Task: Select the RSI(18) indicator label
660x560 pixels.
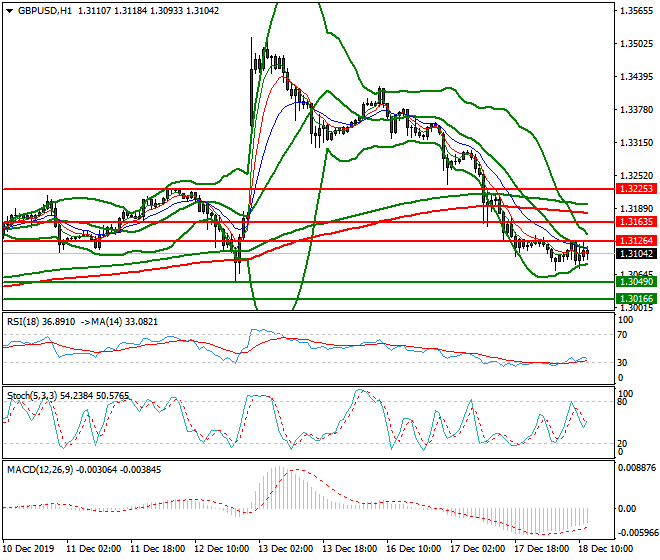Action: pos(24,322)
